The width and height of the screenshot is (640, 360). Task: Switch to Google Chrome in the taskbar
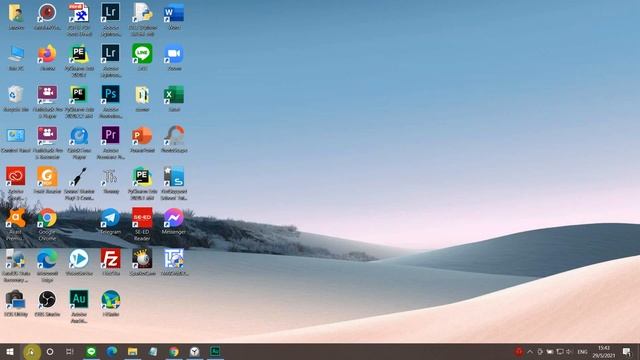[174, 351]
